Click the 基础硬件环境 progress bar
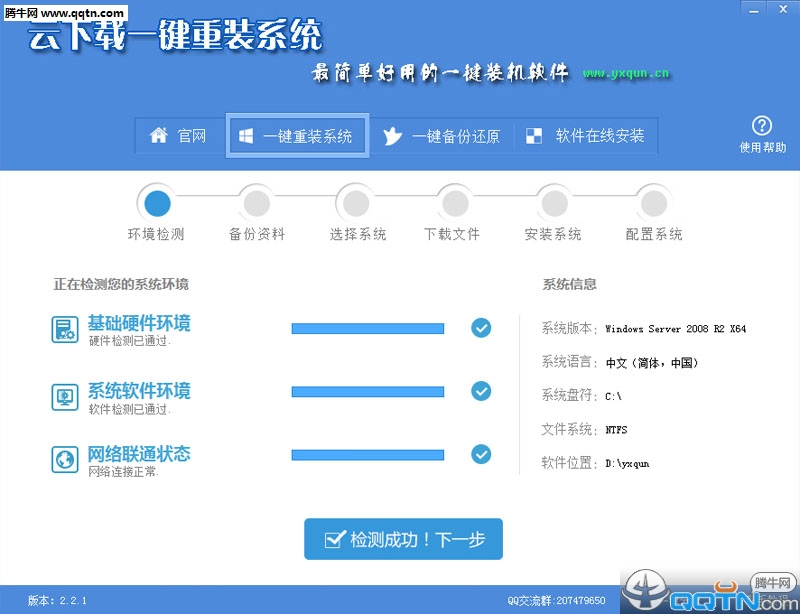This screenshot has height=614, width=800. (367, 328)
